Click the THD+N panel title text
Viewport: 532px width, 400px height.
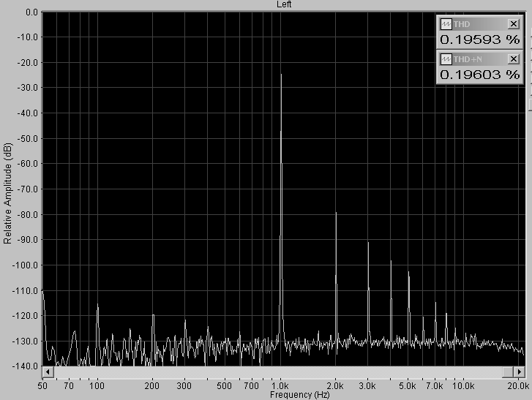(468, 59)
